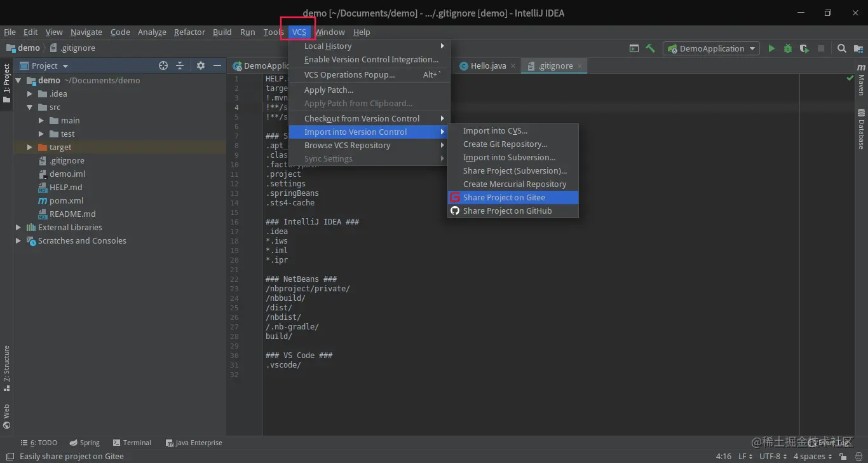The image size is (868, 463).
Task: Open the Project view selector dropdown
Action: [44, 66]
